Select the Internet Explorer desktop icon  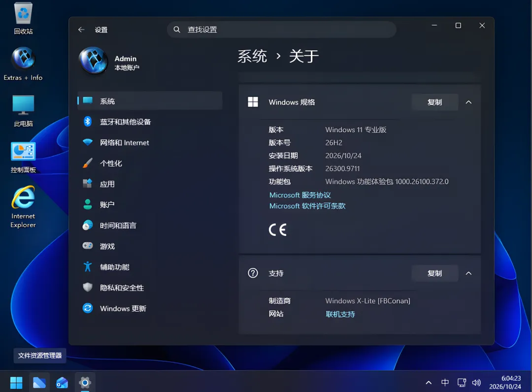pyautogui.click(x=23, y=206)
